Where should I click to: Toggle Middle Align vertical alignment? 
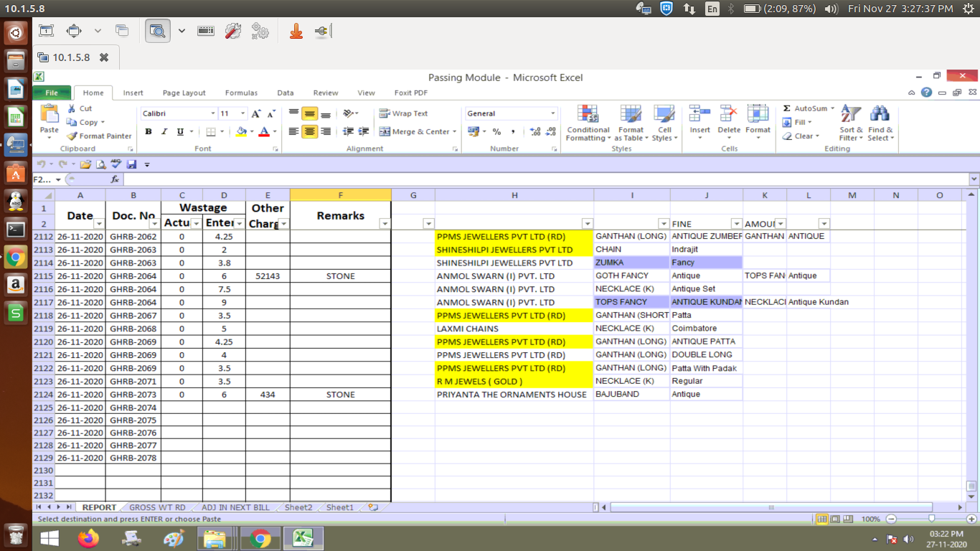point(310,113)
